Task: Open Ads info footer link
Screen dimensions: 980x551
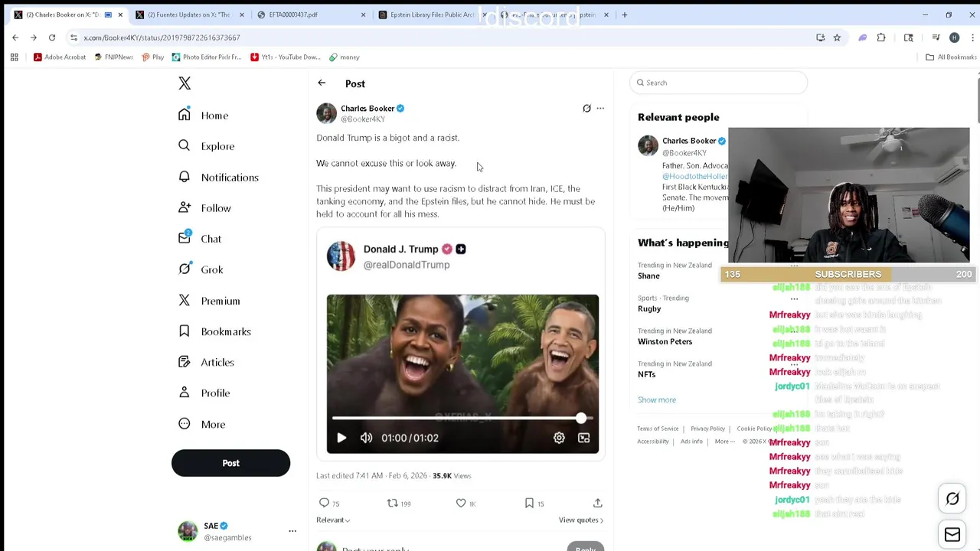Action: pyautogui.click(x=691, y=442)
